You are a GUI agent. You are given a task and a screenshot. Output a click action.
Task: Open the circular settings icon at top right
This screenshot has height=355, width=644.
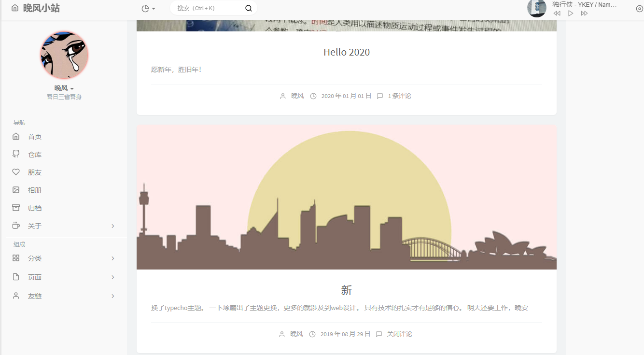tap(640, 9)
